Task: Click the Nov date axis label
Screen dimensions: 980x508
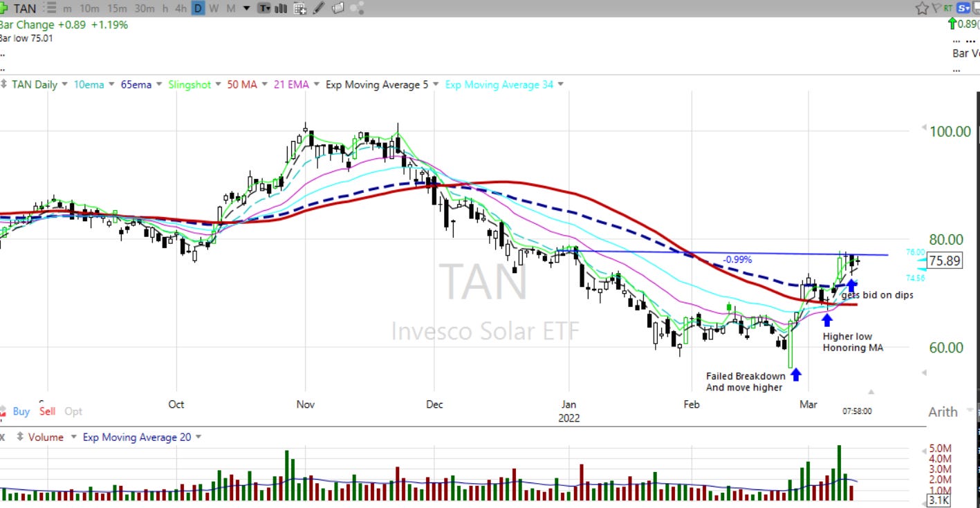Action: (x=305, y=404)
